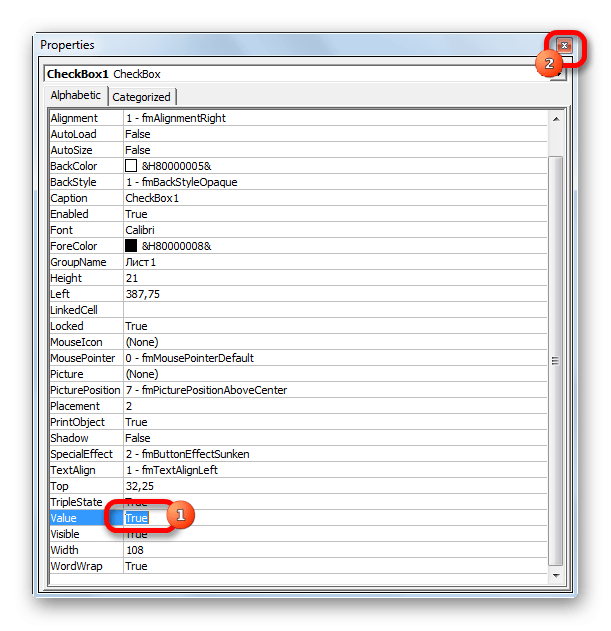Click the BackColor value &H80000005&
The image size is (611, 631).
(x=176, y=166)
